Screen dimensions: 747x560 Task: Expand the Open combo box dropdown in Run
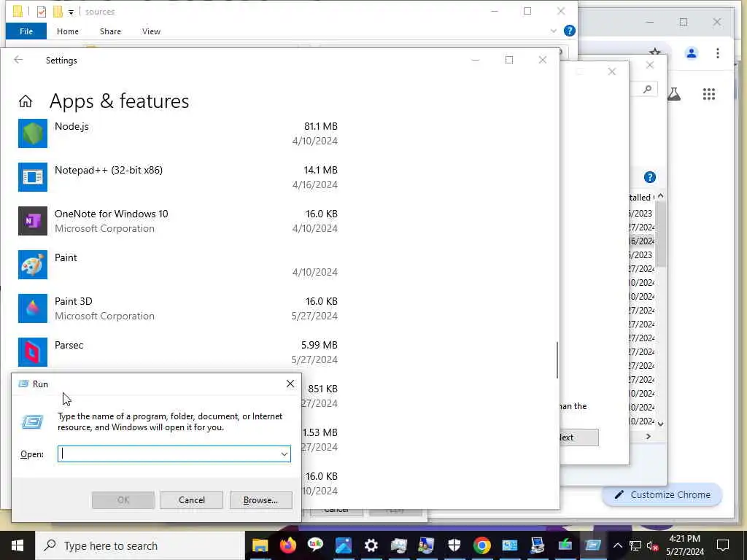tap(284, 454)
